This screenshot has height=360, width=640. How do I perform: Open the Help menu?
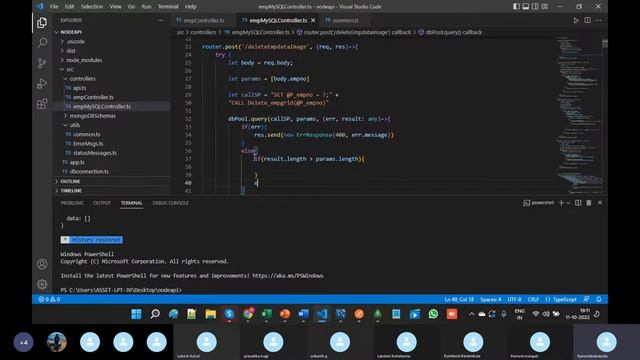pos(191,7)
